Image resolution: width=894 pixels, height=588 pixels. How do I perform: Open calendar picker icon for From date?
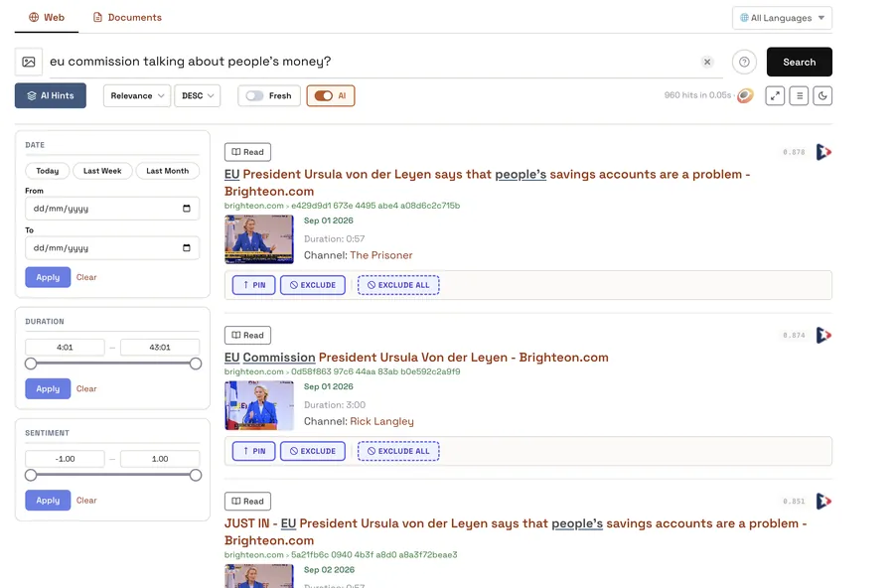coord(187,209)
